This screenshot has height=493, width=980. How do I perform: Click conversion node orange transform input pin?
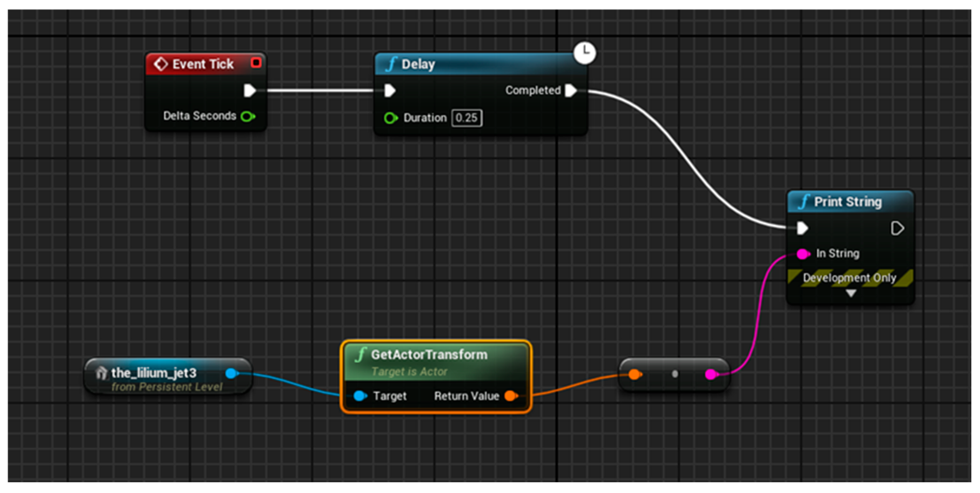(x=635, y=374)
